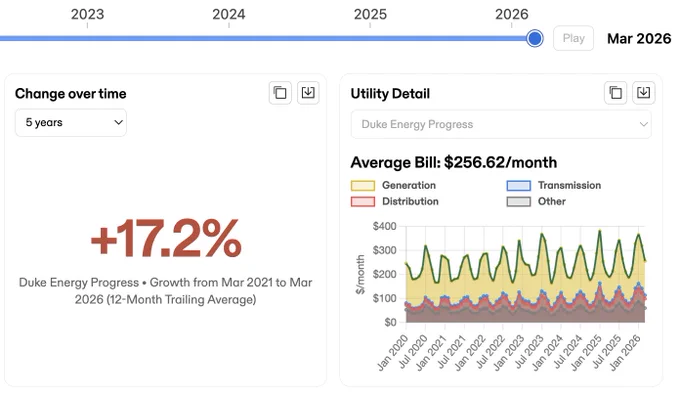Click the Mar 2026 date label

pos(639,39)
